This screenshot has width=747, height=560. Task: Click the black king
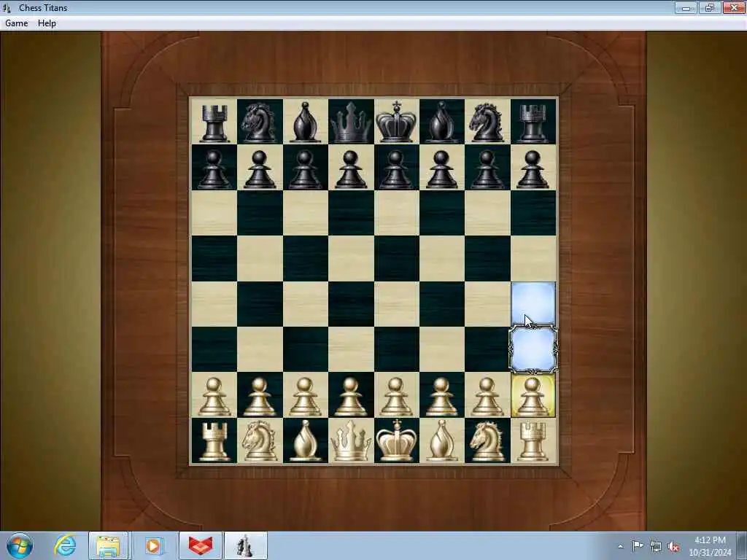tap(396, 122)
